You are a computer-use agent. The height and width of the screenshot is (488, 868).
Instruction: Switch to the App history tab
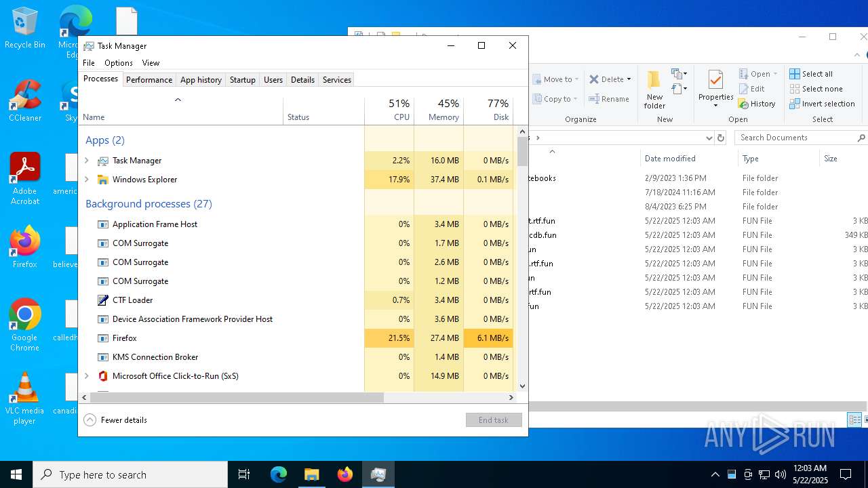click(201, 80)
